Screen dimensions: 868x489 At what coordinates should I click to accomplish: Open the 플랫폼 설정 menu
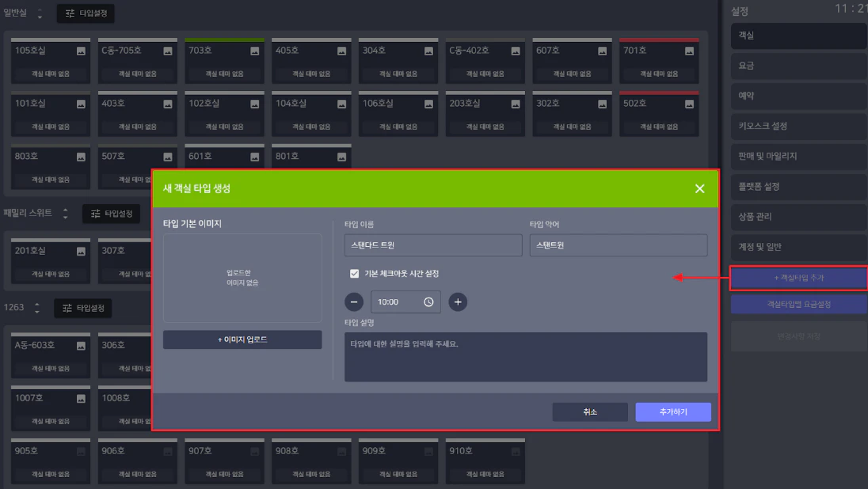point(799,187)
